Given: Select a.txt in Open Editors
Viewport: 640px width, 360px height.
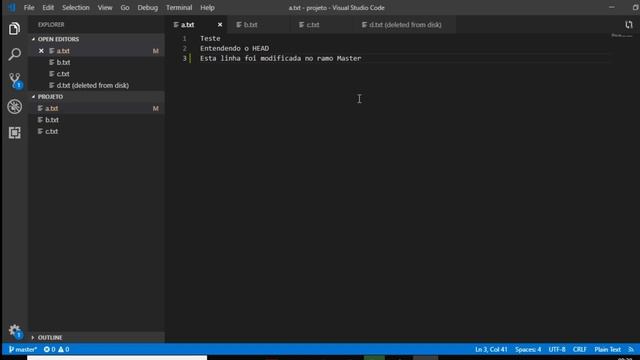Looking at the screenshot, I should click(x=96, y=51).
